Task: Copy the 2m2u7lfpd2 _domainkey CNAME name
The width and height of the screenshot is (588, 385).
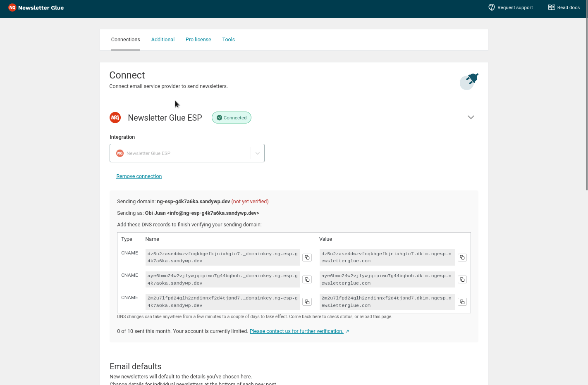Action: [x=307, y=302]
